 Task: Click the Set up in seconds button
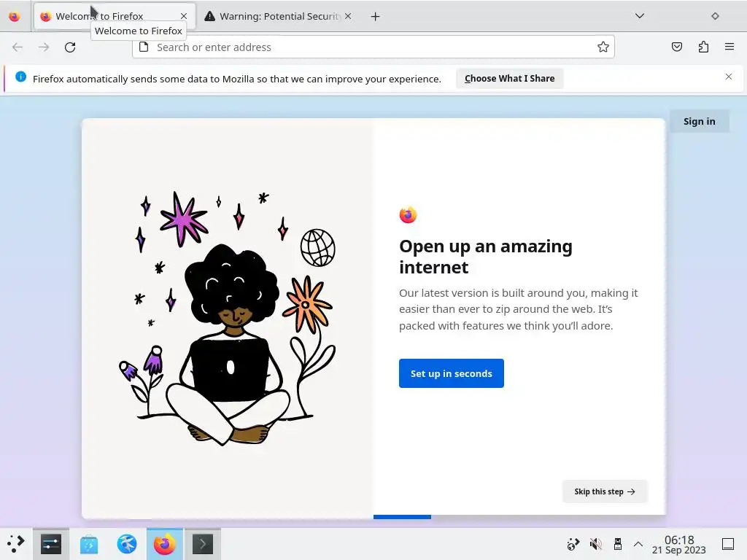451,373
